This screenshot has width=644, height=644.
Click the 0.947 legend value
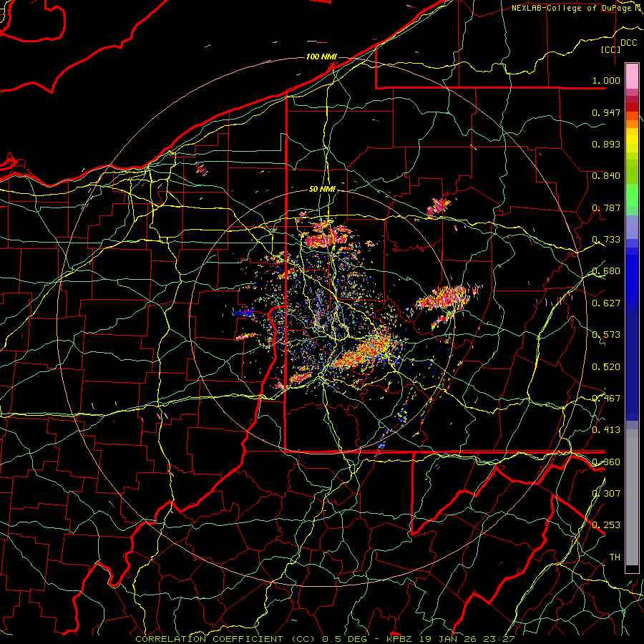(606, 112)
